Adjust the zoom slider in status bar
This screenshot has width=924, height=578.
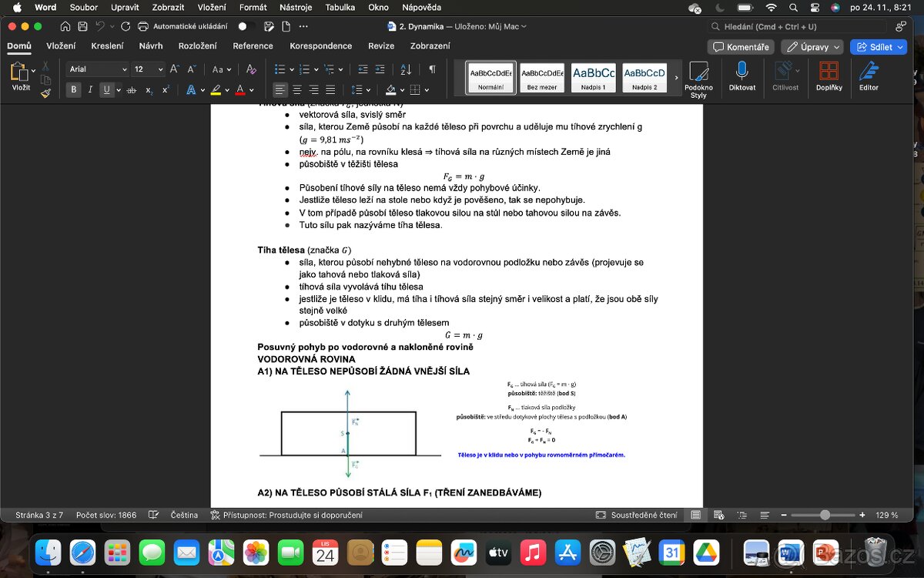(825, 515)
